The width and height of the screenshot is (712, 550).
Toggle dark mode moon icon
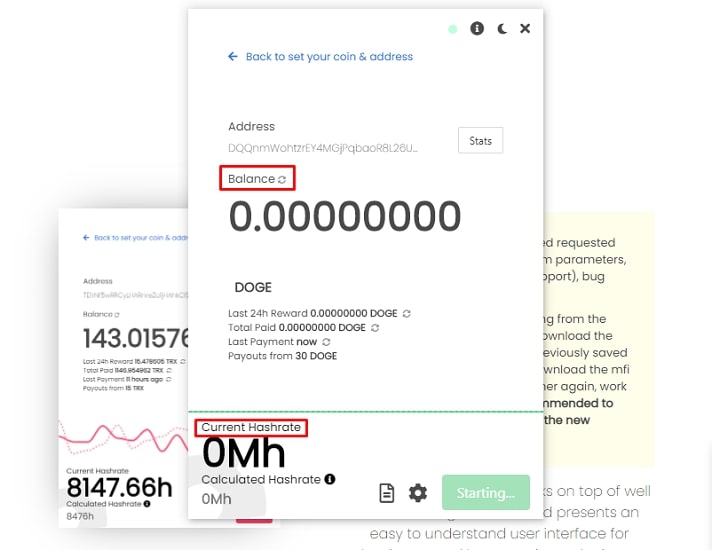click(502, 29)
